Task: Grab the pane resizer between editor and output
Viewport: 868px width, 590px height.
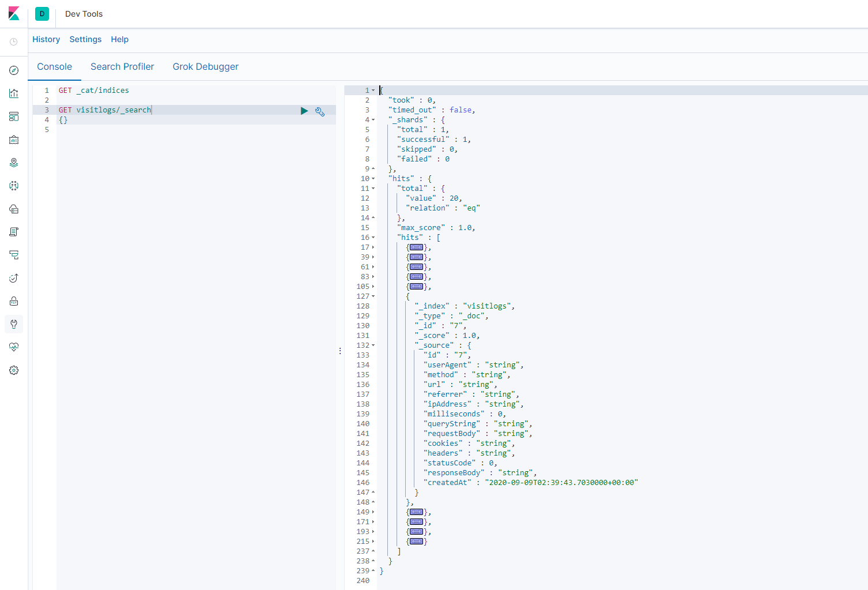Action: 340,351
